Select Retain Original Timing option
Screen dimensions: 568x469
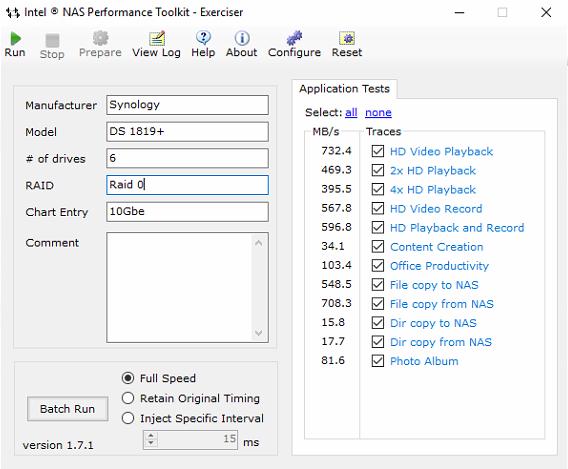[128, 398]
